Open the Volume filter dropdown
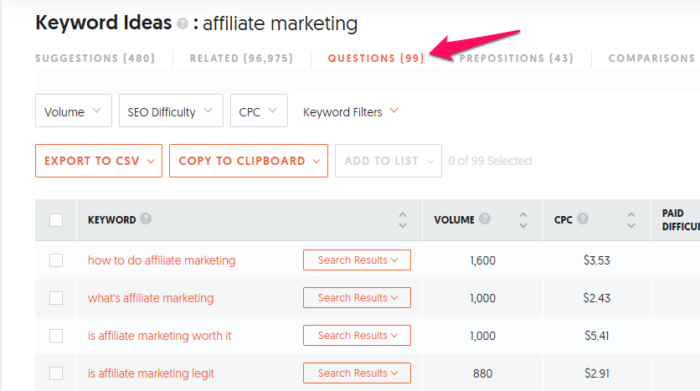Screen dimensions: 700x391 click(x=74, y=111)
